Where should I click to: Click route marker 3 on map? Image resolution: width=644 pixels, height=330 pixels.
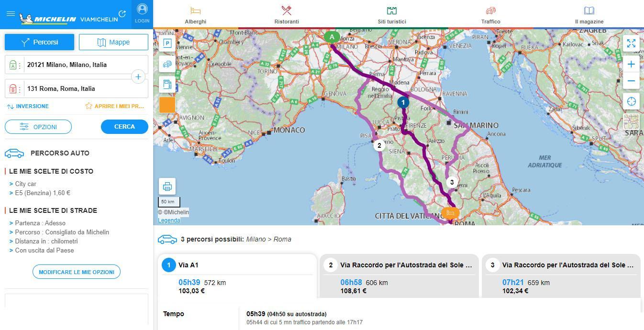[x=452, y=182]
